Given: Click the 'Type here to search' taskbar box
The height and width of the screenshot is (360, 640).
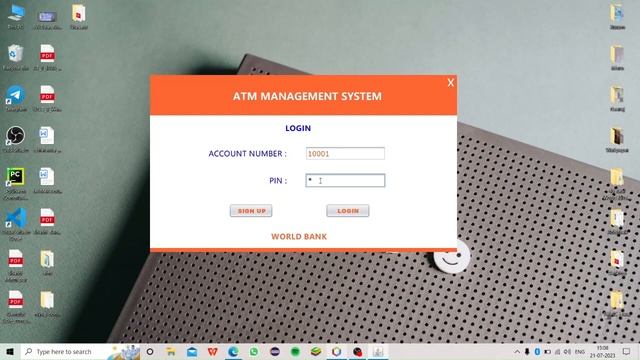Looking at the screenshot, I should tap(80, 351).
